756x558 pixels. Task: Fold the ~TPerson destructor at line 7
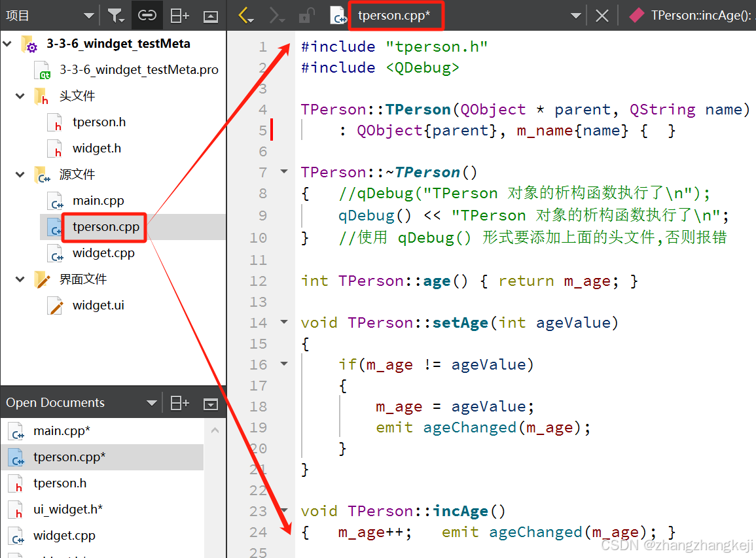click(284, 171)
